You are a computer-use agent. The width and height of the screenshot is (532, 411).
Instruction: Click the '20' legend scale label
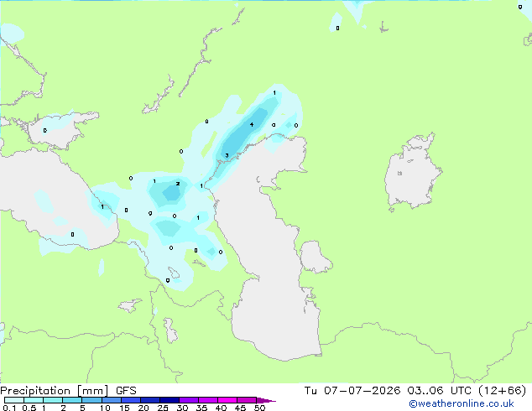point(143,408)
